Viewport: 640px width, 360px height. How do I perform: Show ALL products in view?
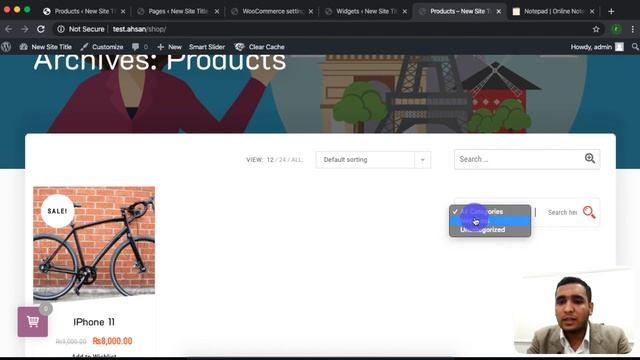(x=297, y=160)
